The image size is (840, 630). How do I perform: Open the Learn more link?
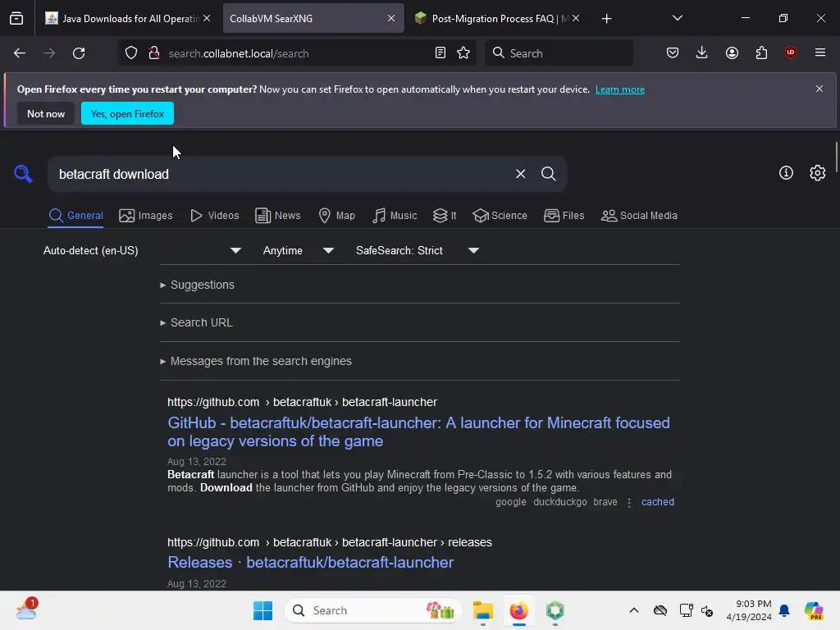[x=620, y=89]
